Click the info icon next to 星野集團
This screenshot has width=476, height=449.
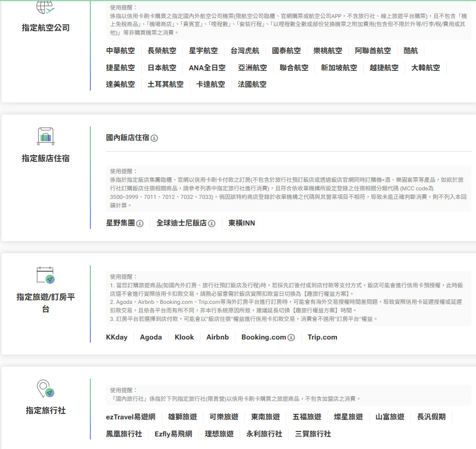click(x=140, y=223)
